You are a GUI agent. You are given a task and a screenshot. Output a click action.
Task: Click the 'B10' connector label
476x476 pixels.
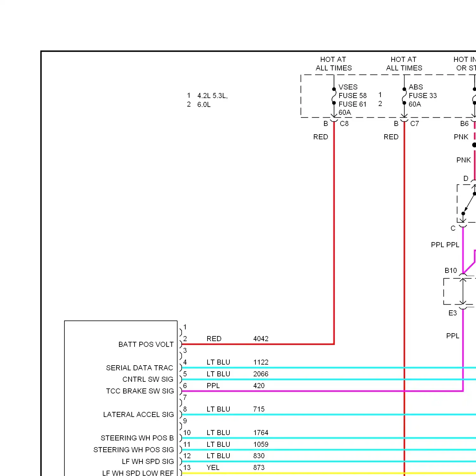point(451,271)
